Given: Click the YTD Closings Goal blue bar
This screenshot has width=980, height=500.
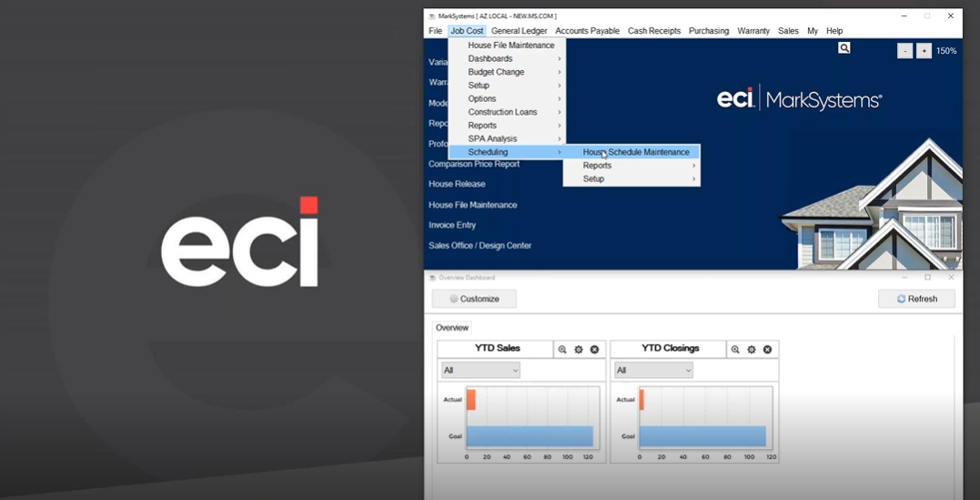Looking at the screenshot, I should 702,436.
